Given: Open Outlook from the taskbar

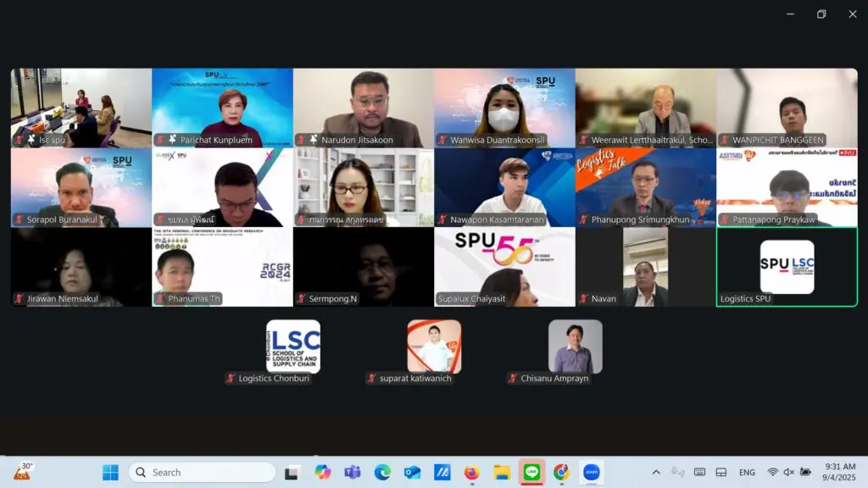Looking at the screenshot, I should click(412, 472).
